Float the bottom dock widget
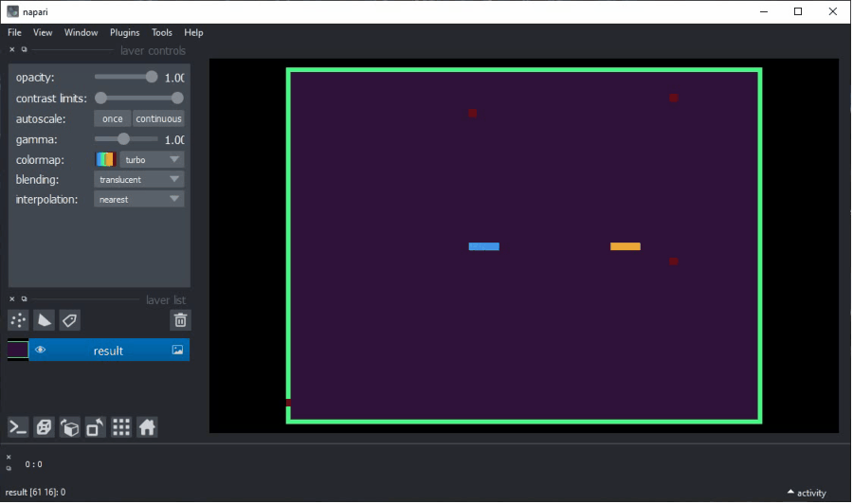Image resolution: width=853 pixels, height=504 pixels. click(9, 468)
